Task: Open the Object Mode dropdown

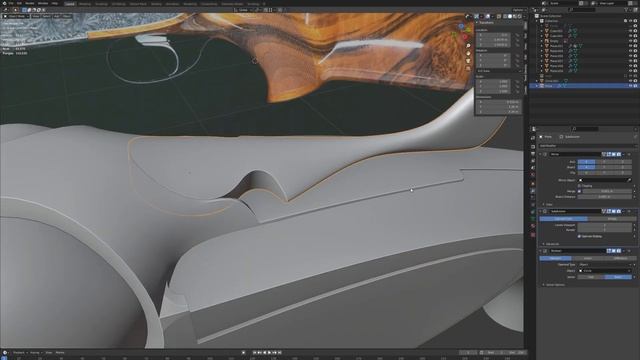Action: pos(16,16)
